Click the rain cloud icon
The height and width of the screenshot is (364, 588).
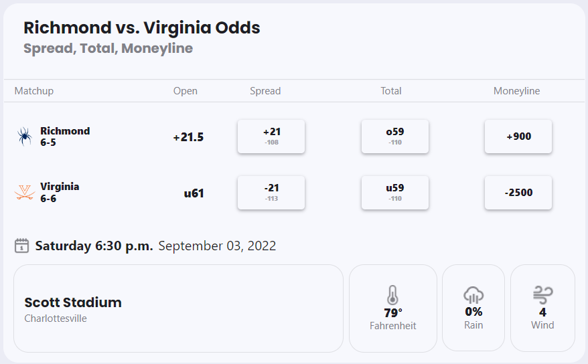coord(473,295)
